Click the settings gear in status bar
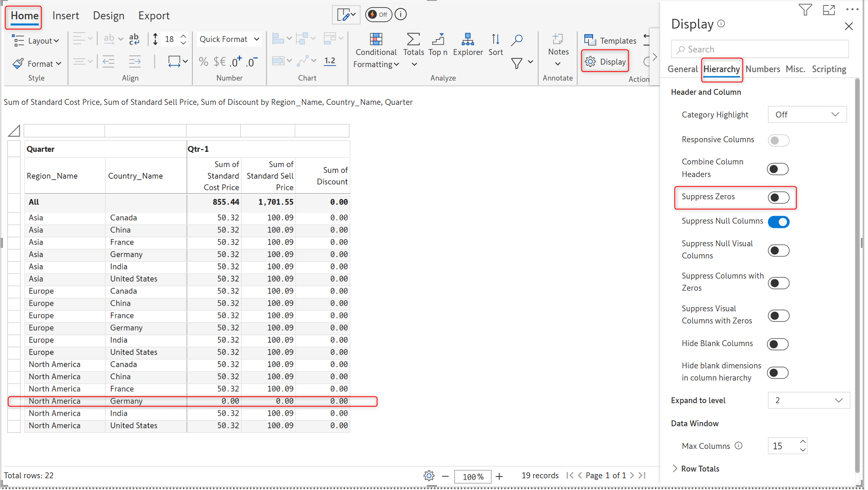This screenshot has width=868, height=490. coord(429,476)
